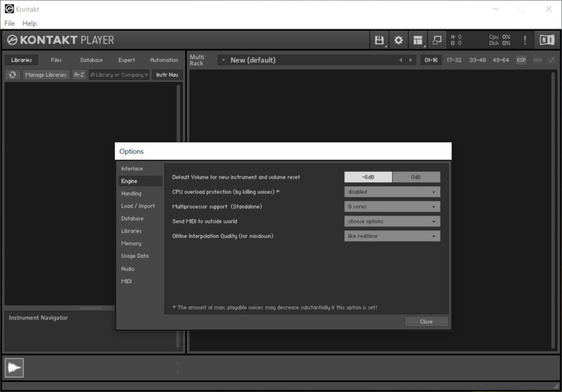This screenshot has height=392, width=562.
Task: Open options via gear icon
Action: point(398,40)
